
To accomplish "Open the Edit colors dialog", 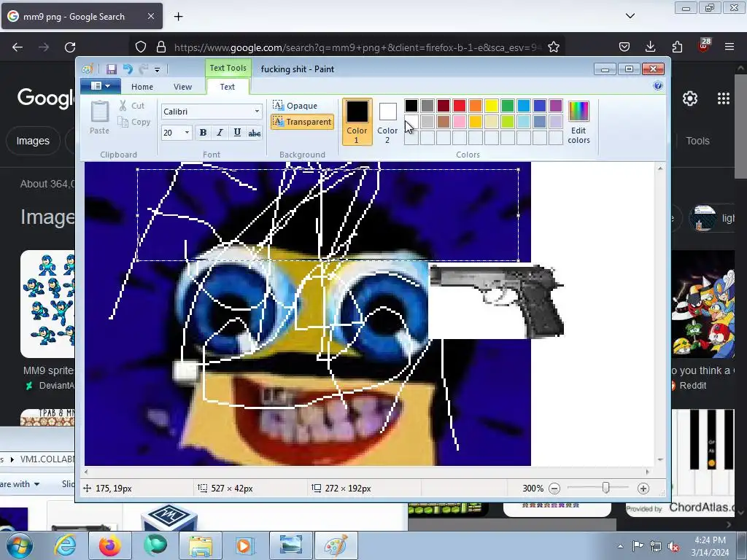I will click(x=578, y=122).
